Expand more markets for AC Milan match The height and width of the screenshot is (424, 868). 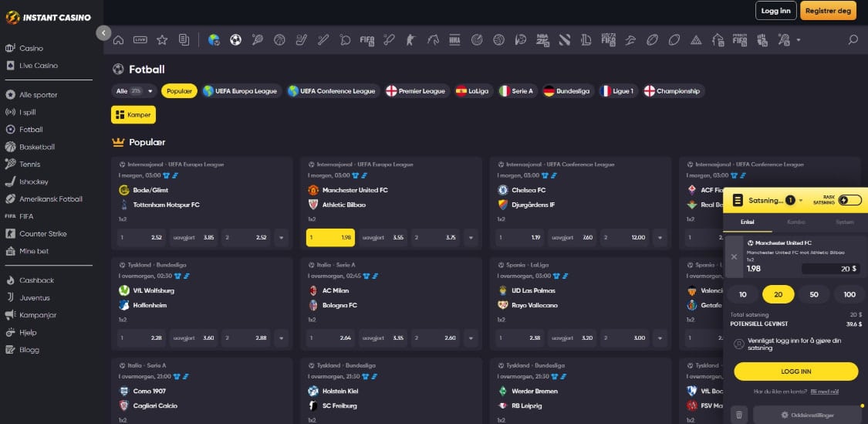coord(471,338)
